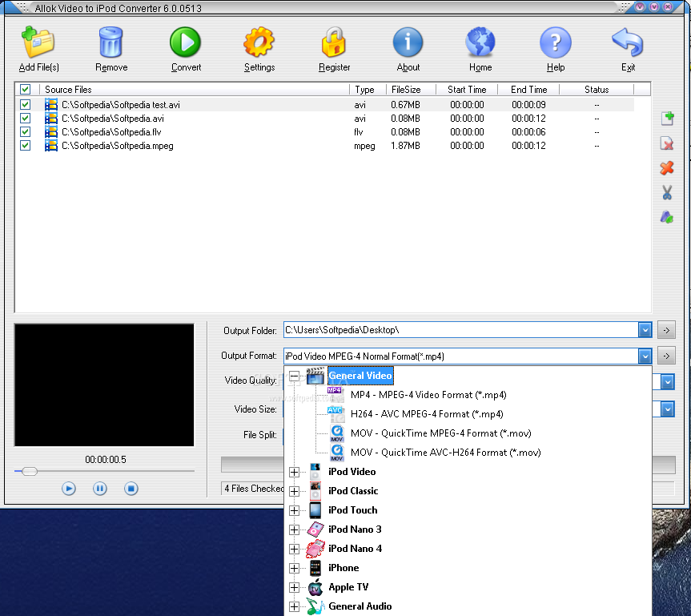Click the iPod Classic device icon
Image resolution: width=691 pixels, height=616 pixels.
coord(315,491)
